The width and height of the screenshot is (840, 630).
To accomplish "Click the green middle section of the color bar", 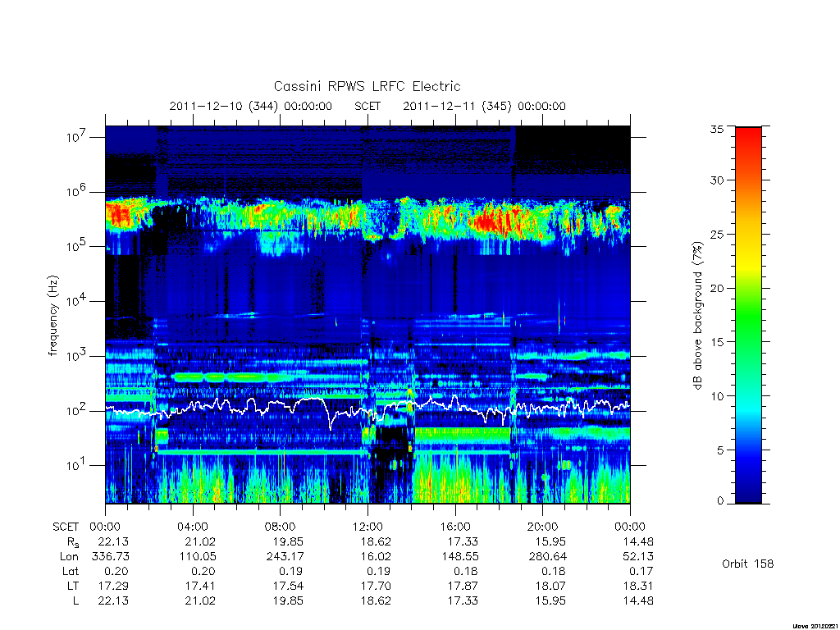I will click(x=748, y=316).
